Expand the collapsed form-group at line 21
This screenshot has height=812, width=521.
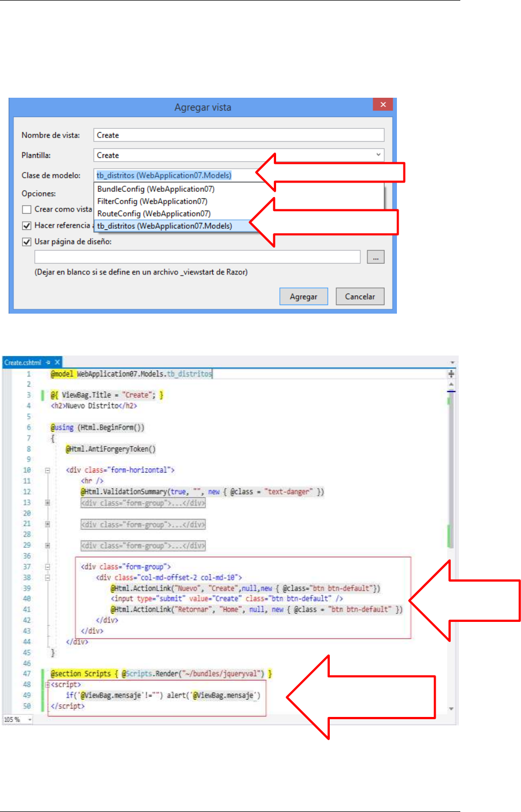pos(47,524)
